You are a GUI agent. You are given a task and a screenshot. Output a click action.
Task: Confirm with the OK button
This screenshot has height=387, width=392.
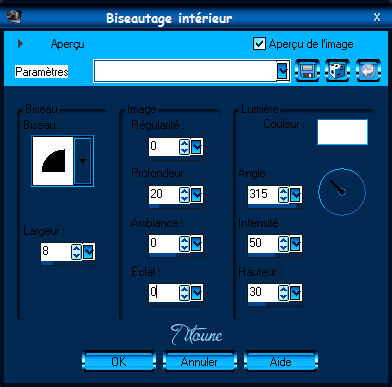coord(119,361)
